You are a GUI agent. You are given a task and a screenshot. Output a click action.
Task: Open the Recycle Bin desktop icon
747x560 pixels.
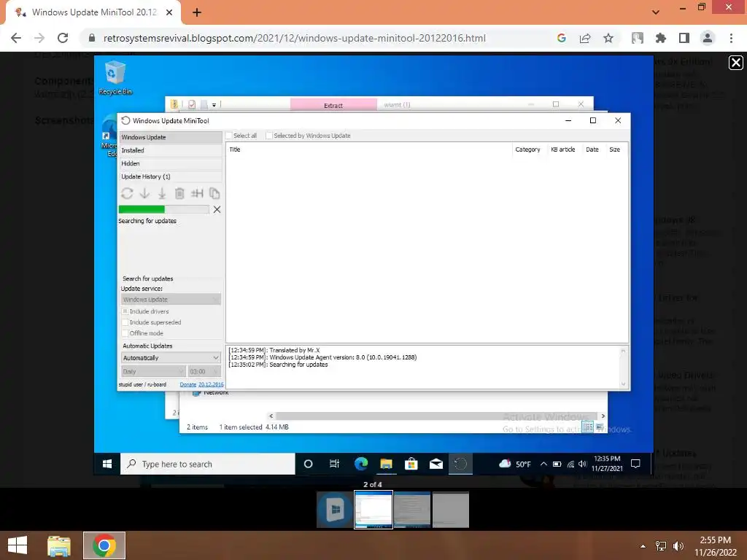[115, 77]
